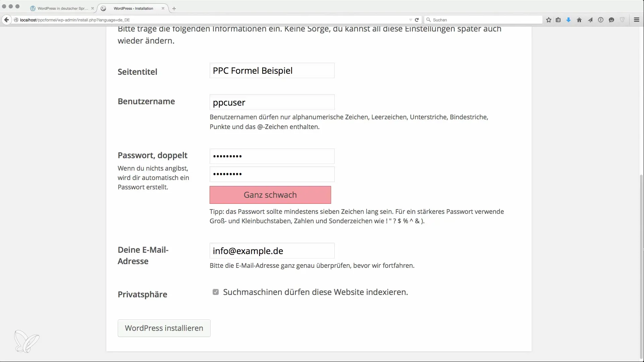Click the search magnifier icon
This screenshot has width=644, height=362.
coord(428,20)
